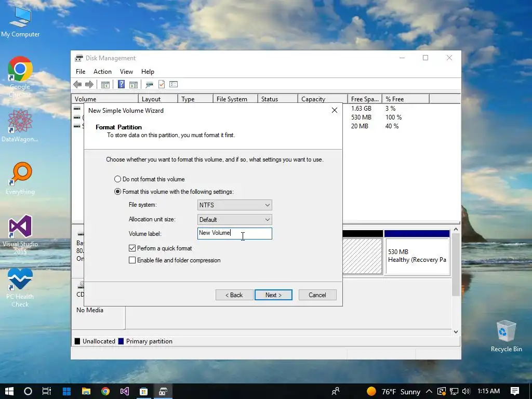Sort by the File System column header
The image size is (532, 399).
coord(235,99)
